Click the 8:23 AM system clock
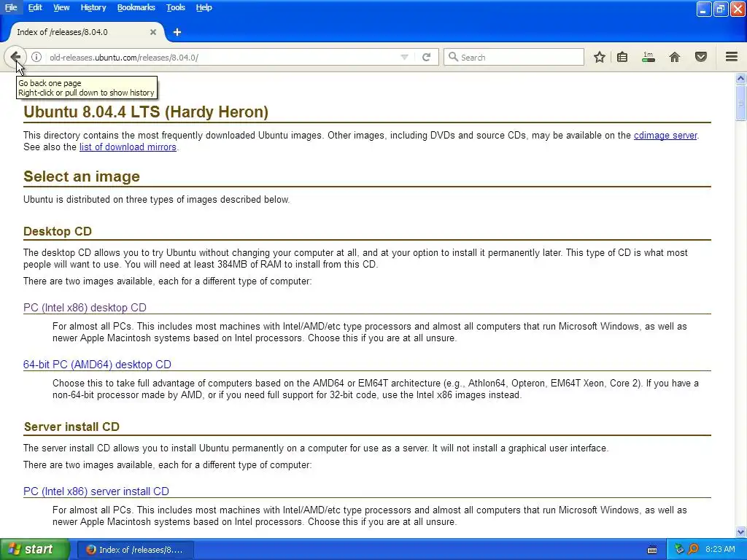This screenshot has width=747, height=560. [720, 549]
